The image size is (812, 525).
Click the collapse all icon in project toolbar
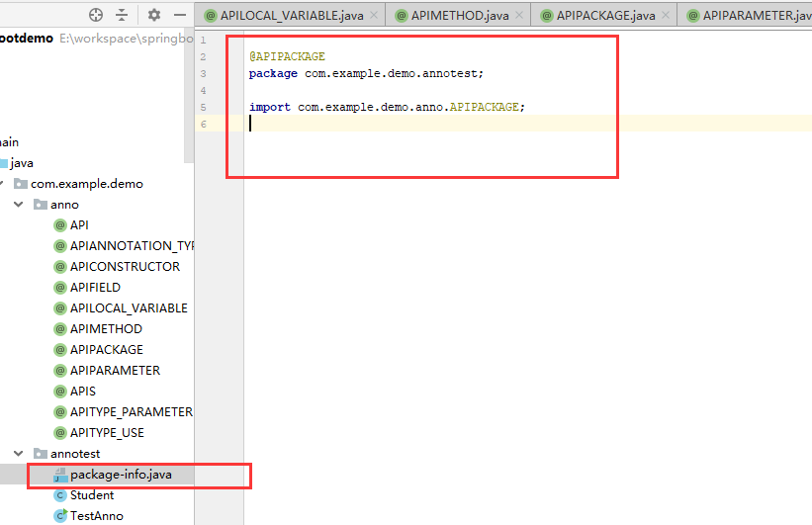pyautogui.click(x=122, y=15)
